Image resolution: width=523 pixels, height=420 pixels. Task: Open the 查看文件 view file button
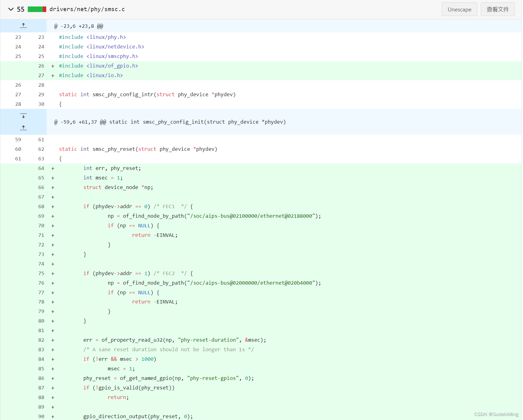click(497, 9)
